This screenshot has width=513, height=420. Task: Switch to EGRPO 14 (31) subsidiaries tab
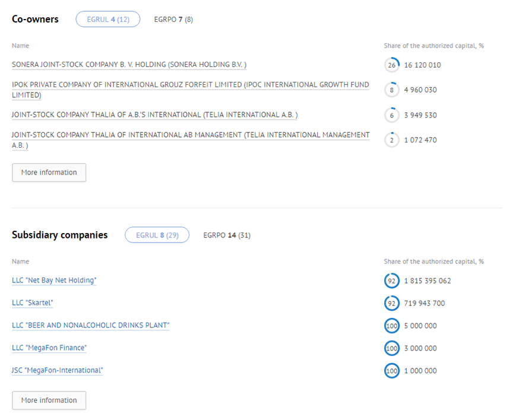click(x=227, y=236)
